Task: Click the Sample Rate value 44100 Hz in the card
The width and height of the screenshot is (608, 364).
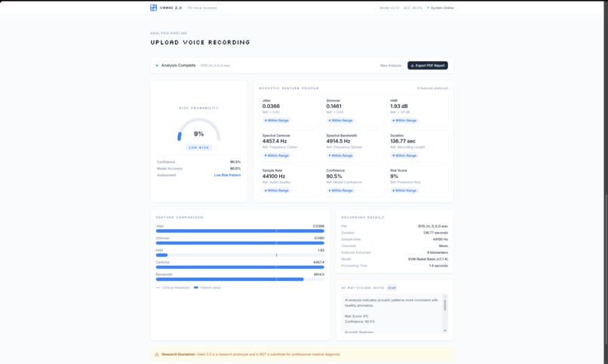Action: click(274, 176)
